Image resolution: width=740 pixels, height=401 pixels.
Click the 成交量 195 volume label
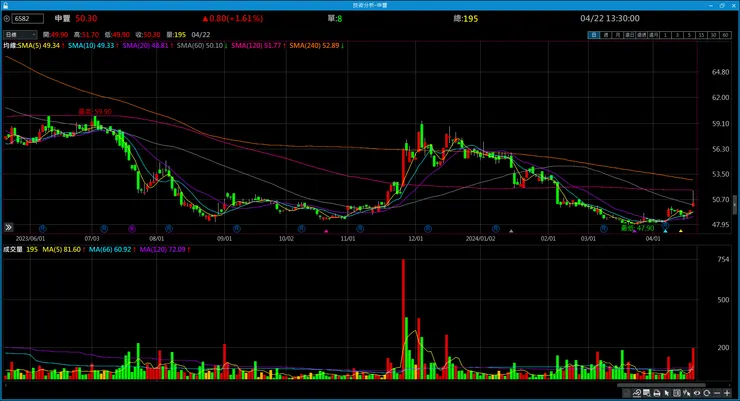[x=20, y=249]
